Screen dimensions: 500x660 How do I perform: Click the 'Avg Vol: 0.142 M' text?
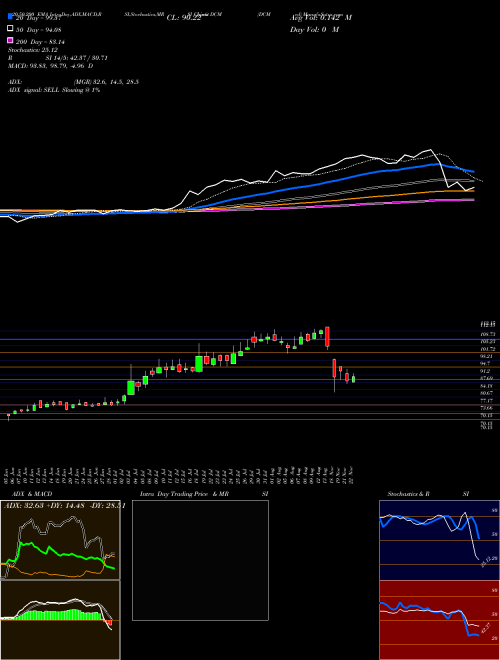(x=321, y=18)
